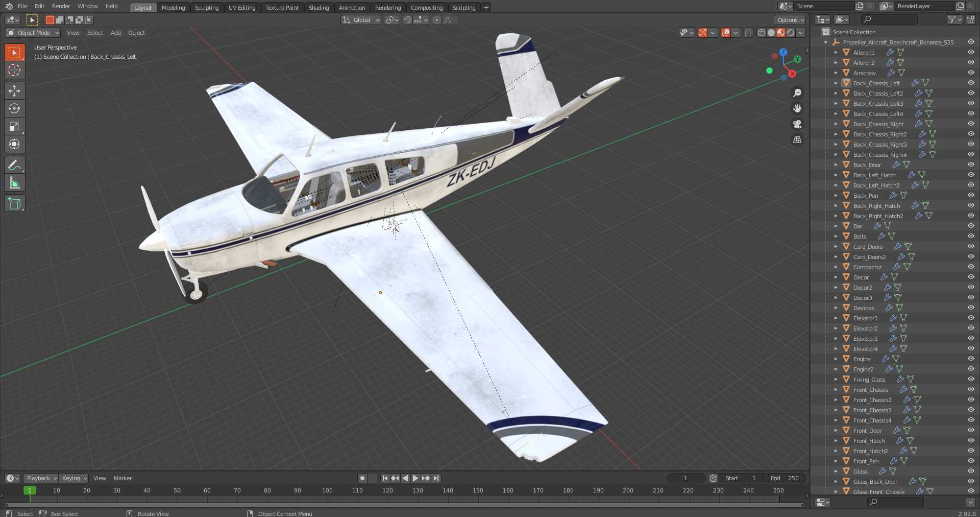Jump to next keyframe
The image size is (980, 517).
(x=426, y=478)
